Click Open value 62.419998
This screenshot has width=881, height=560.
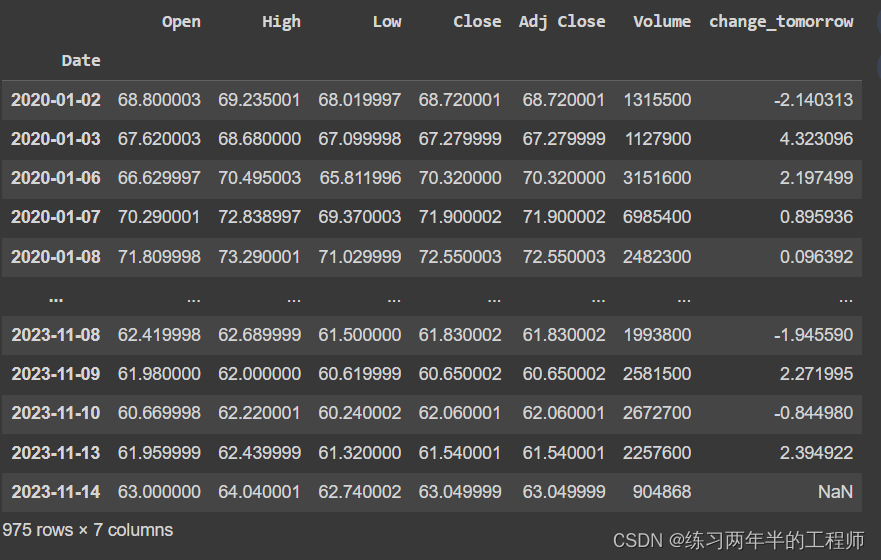pyautogui.click(x=159, y=335)
